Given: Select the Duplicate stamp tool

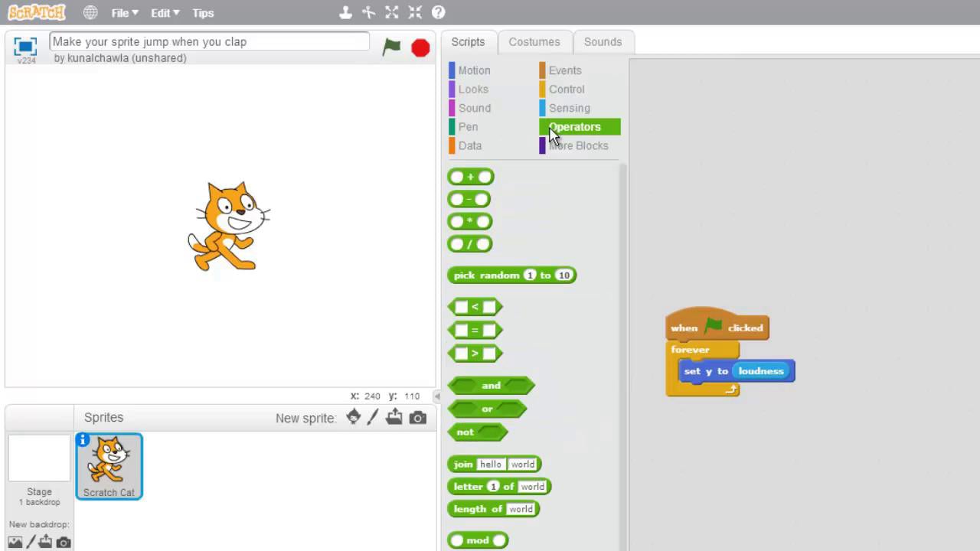Looking at the screenshot, I should 346,12.
